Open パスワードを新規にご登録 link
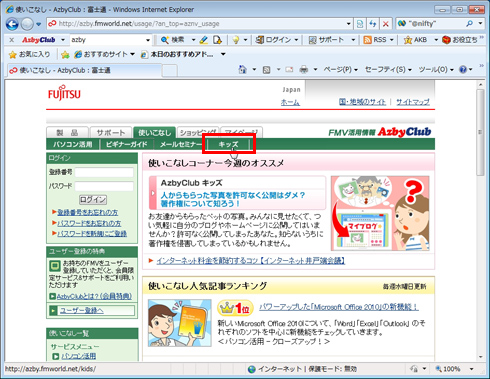Image resolution: width=490 pixels, height=379 pixels. tap(92, 233)
